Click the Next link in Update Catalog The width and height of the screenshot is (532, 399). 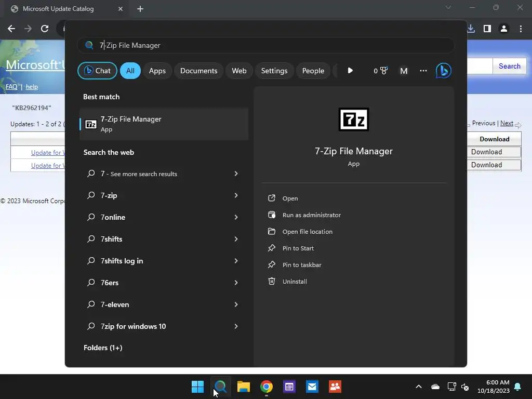point(507,123)
